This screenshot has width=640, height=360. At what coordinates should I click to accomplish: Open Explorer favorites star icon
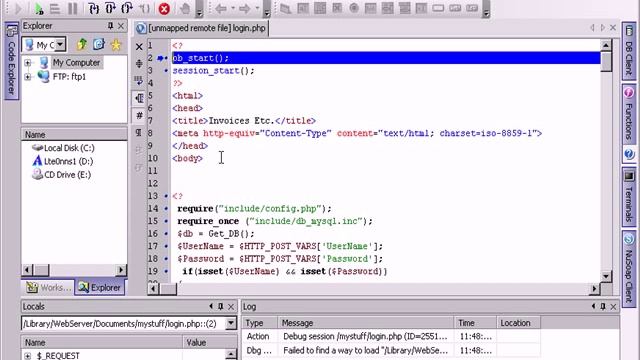point(116,44)
